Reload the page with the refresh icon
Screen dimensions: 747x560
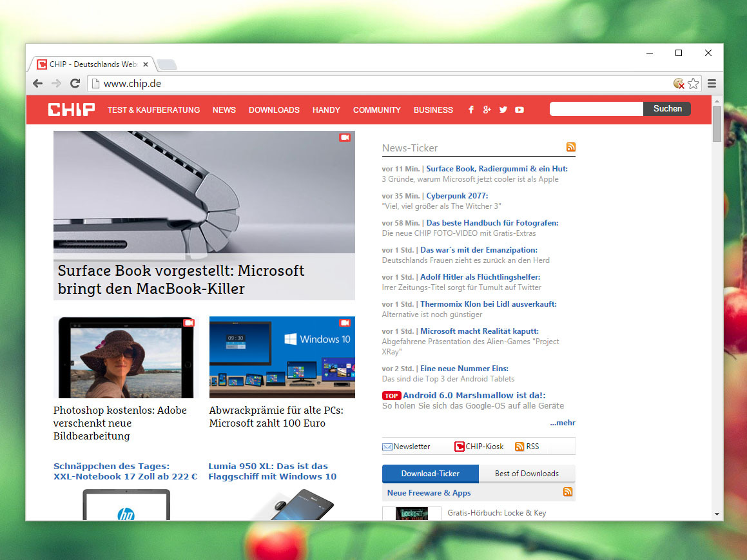coord(75,84)
